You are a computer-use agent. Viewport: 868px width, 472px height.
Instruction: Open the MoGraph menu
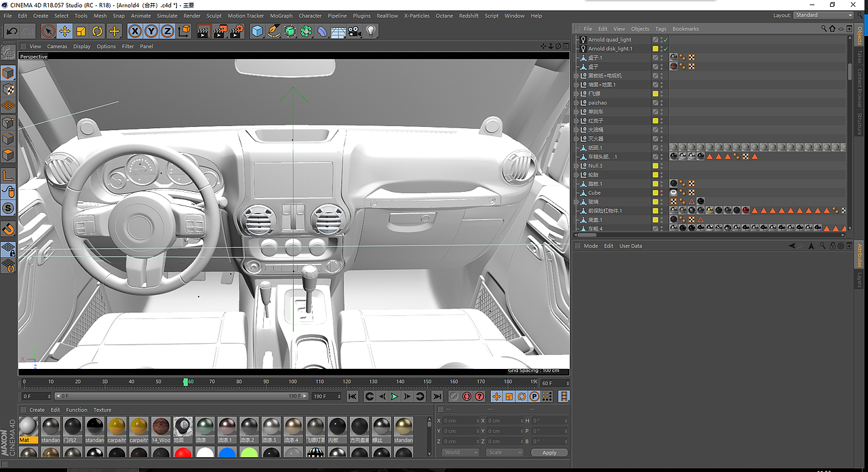tap(281, 16)
